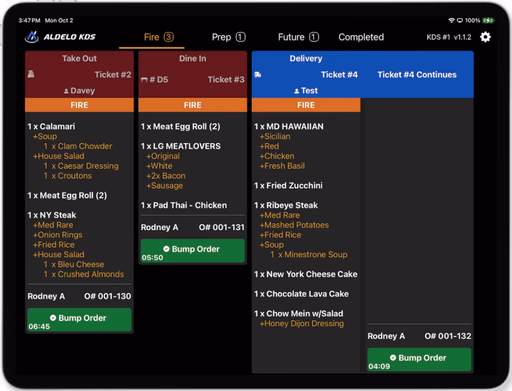The height and width of the screenshot is (391, 512).
Task: Select the Chow Mein w/Salad item
Action: [299, 314]
